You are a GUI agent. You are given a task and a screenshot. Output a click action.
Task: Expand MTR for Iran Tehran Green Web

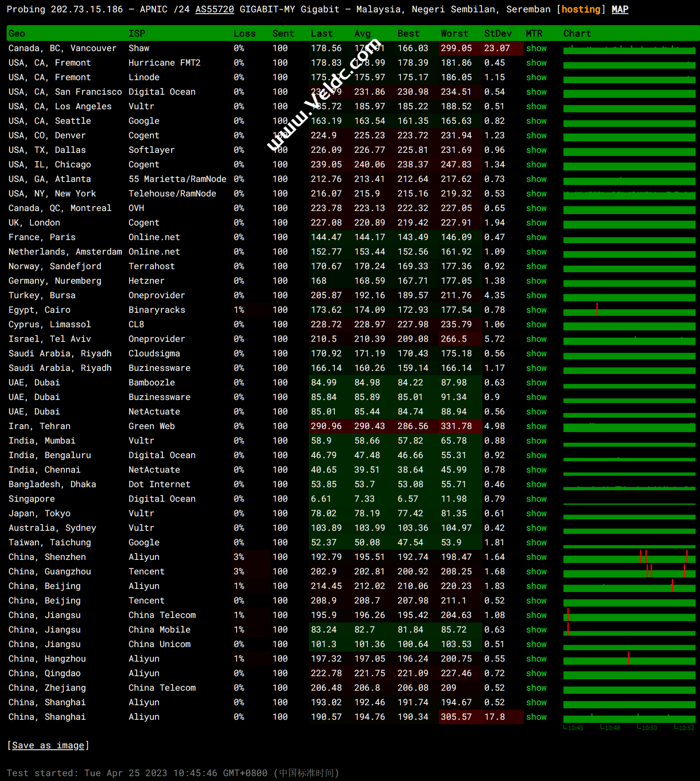(536, 426)
